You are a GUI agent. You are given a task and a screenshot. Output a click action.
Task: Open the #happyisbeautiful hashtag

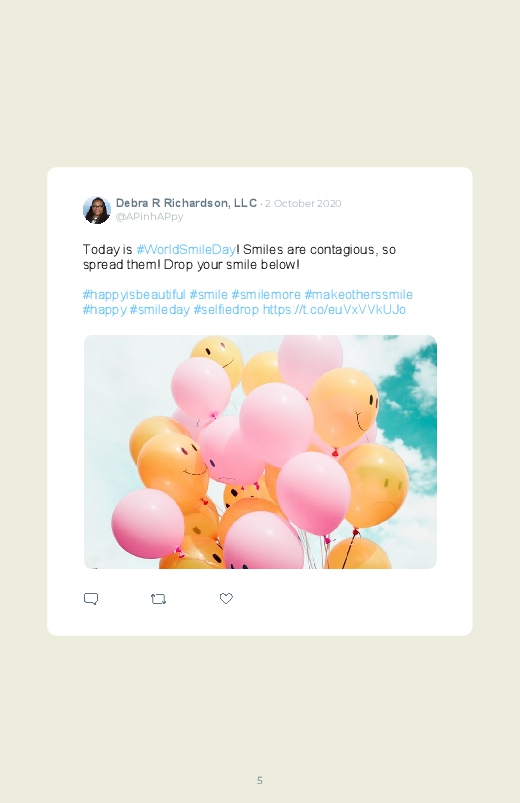[134, 295]
